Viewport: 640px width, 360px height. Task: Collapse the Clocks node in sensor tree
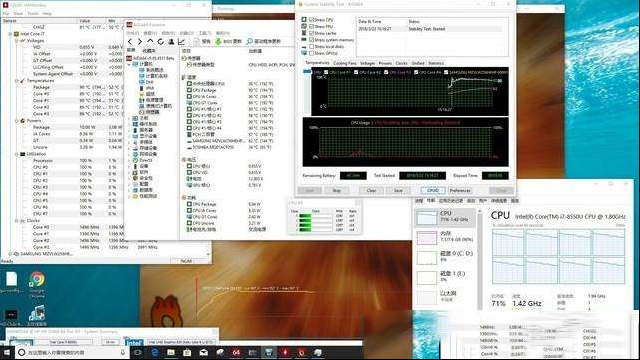point(17,221)
